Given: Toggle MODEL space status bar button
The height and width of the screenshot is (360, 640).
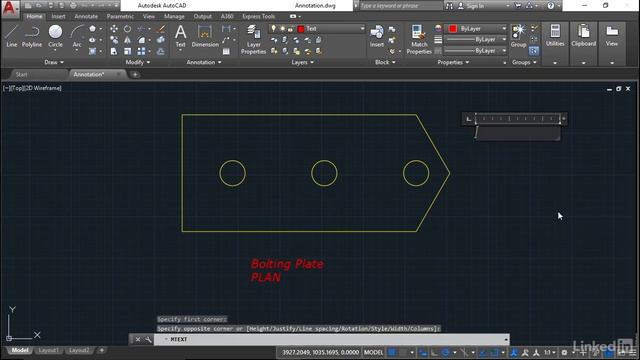Looking at the screenshot, I should [373, 352].
